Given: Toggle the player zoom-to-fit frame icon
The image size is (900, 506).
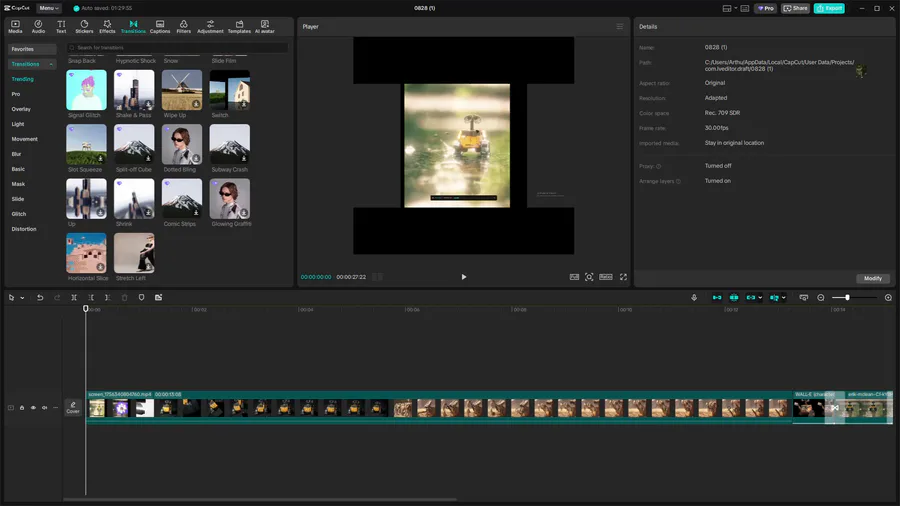Looking at the screenshot, I should 589,277.
